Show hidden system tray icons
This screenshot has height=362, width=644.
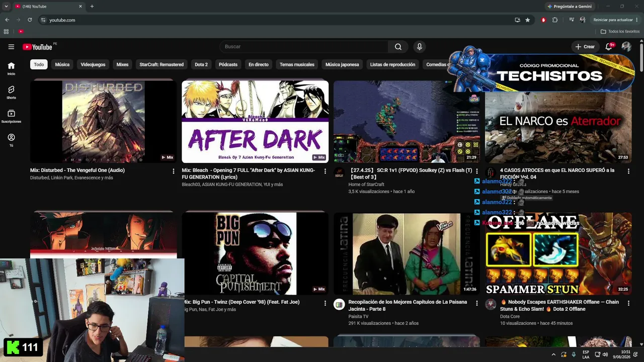[554, 354]
